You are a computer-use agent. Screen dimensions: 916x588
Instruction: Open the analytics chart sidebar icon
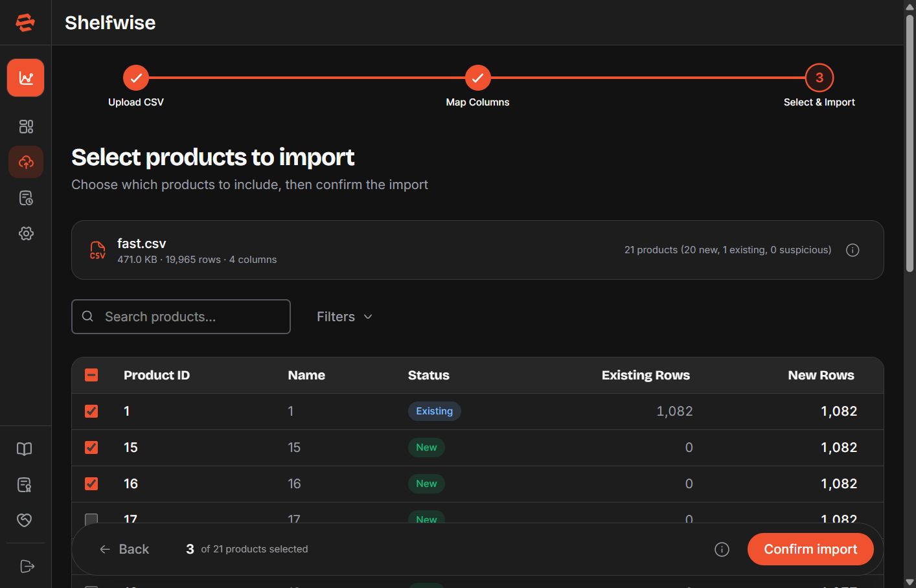pyautogui.click(x=26, y=78)
